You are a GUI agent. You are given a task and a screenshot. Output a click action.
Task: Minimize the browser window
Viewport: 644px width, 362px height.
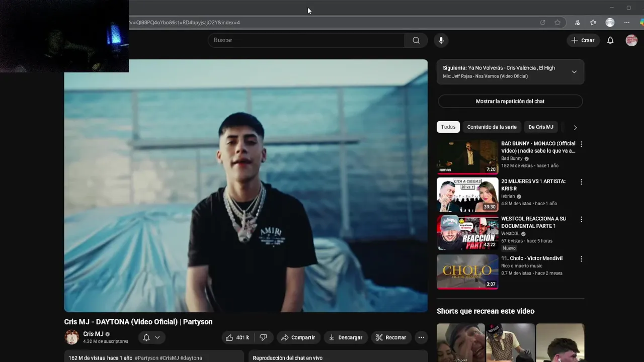click(x=611, y=8)
